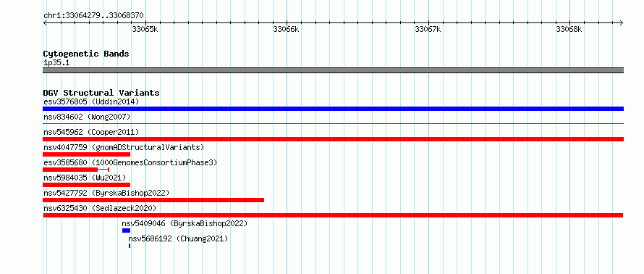Click the 'Cytogenetic Bands' track heading

86,54
